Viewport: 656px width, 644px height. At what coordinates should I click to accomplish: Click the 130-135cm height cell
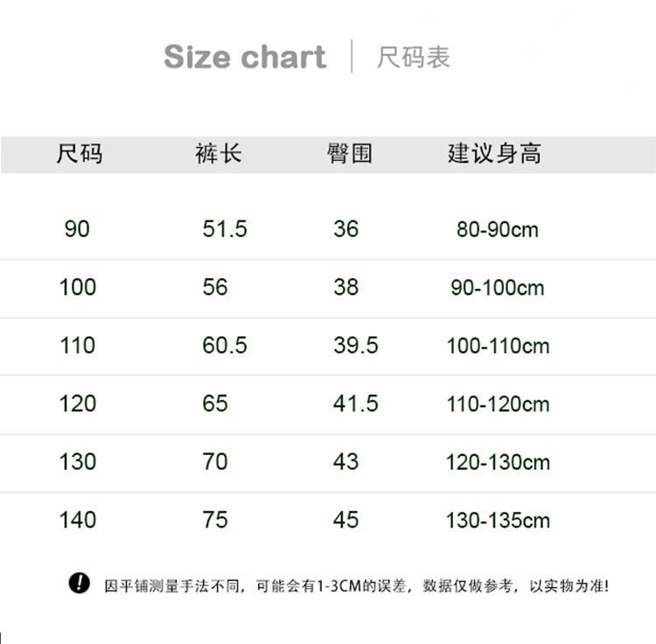coord(498,520)
